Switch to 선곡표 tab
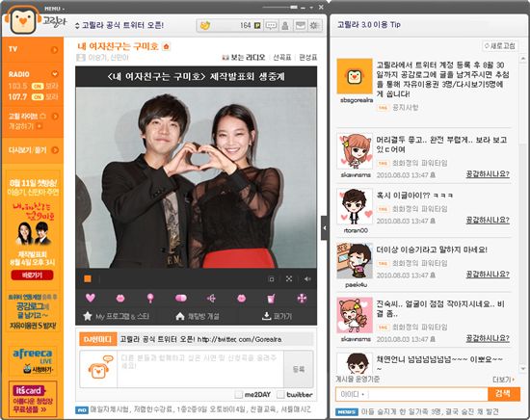Viewport: 530px width, 420px height. click(282, 58)
